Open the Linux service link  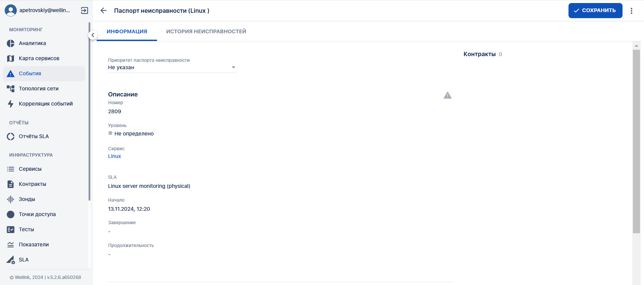click(114, 156)
